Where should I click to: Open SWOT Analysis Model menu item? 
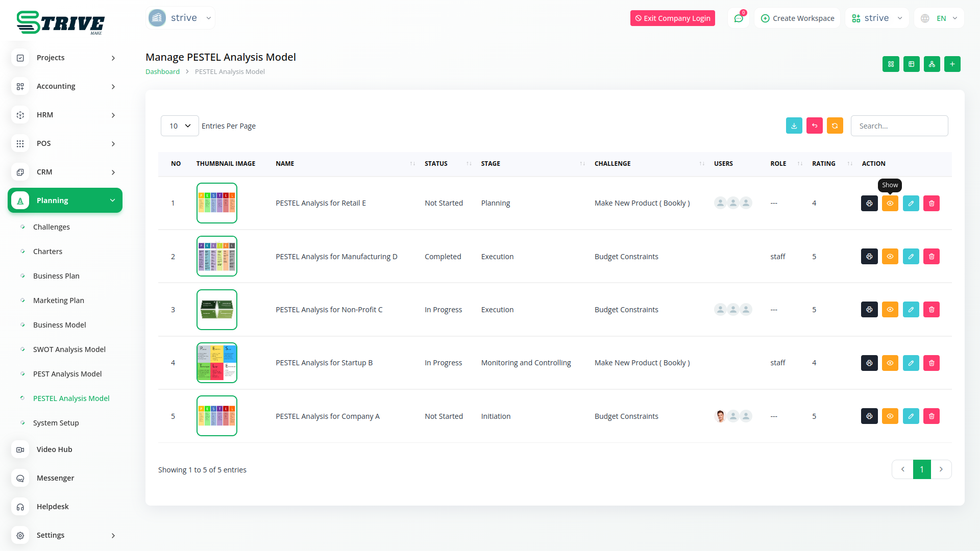69,349
